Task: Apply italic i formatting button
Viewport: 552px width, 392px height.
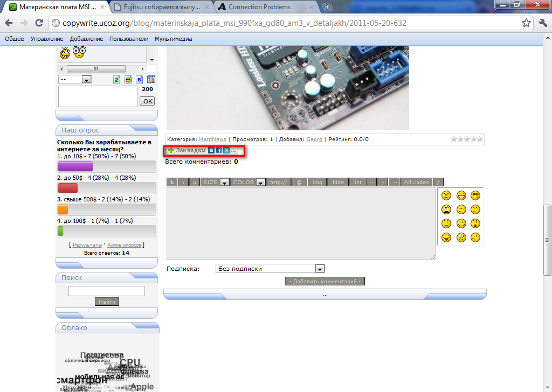Action: tap(183, 182)
